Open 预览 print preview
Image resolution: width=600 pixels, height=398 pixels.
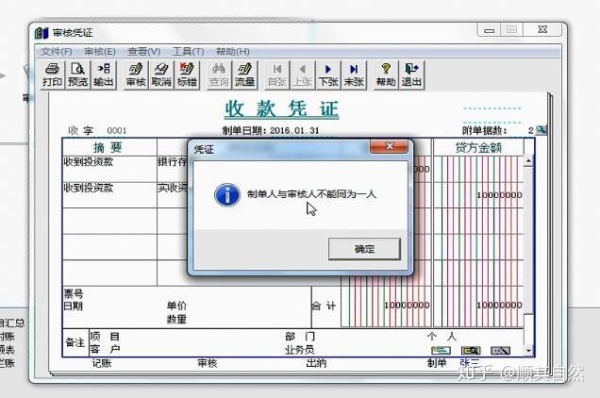click(78, 75)
